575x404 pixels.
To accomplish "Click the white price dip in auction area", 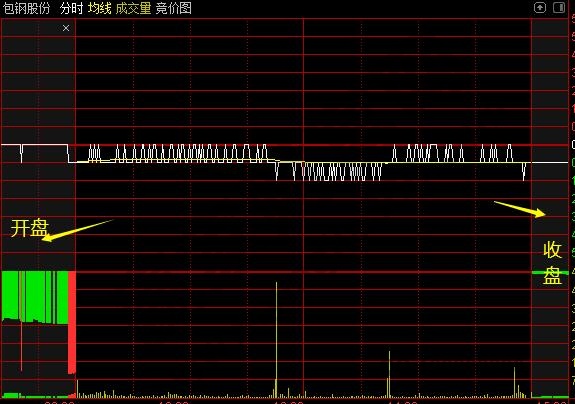I will click(21, 154).
